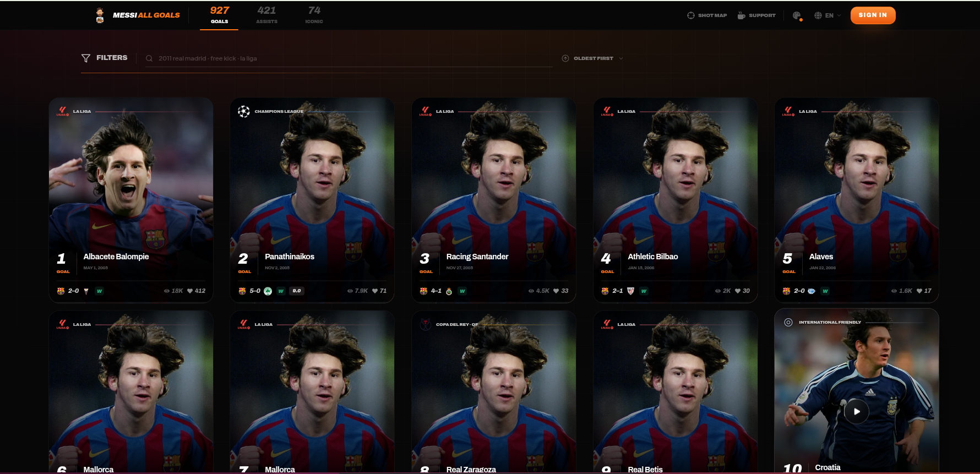Viewport: 980px width, 474px height.
Task: Click the La Liga logo on Athletic Bilbao card
Action: pyautogui.click(x=607, y=111)
